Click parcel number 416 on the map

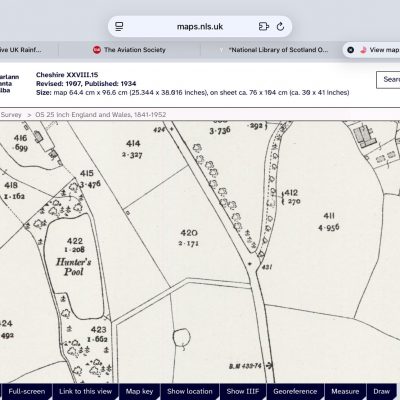point(20,138)
